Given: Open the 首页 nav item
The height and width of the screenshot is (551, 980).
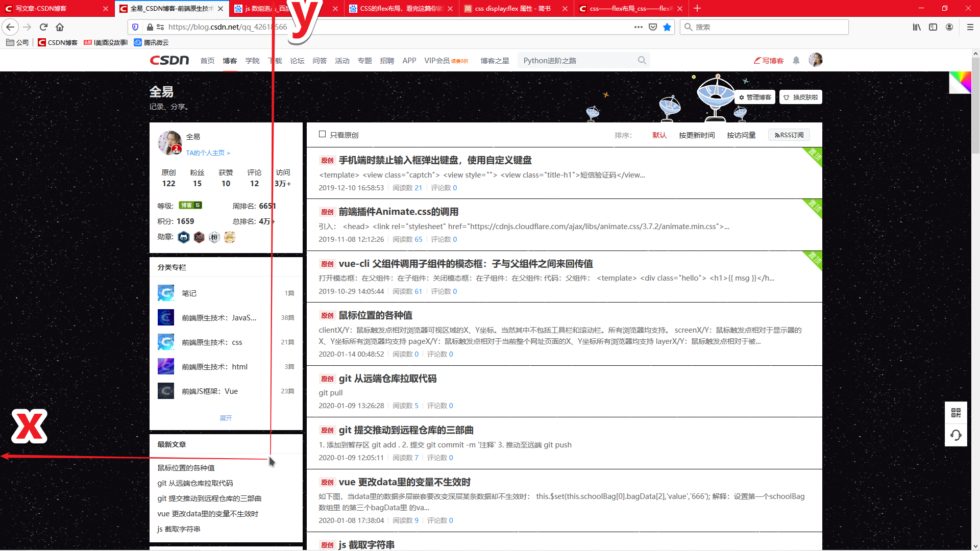Looking at the screenshot, I should (x=207, y=60).
